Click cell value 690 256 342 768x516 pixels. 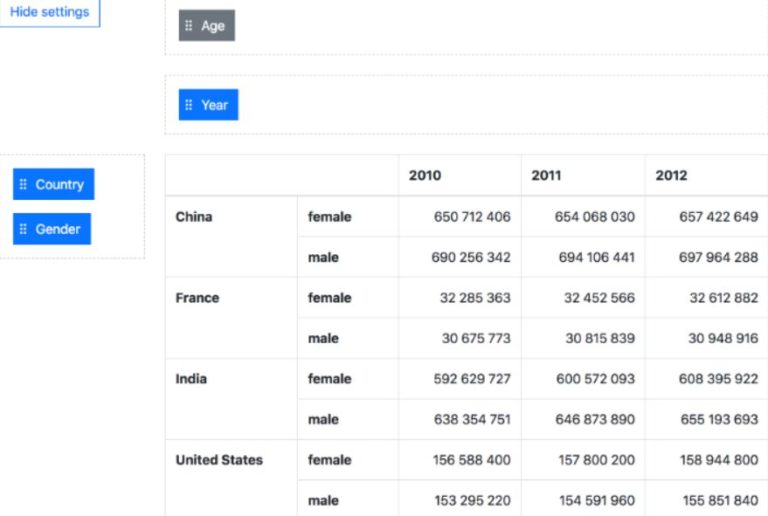[471, 257]
